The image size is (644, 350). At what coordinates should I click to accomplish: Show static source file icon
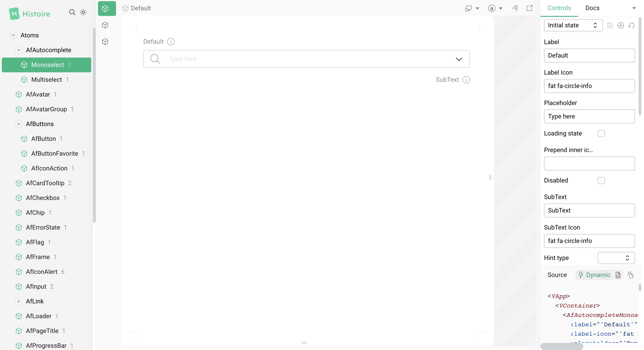click(618, 275)
